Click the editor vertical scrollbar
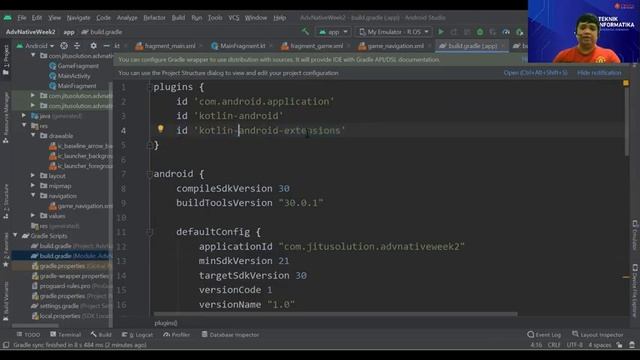Viewport: 640px width, 360px height. point(626,118)
